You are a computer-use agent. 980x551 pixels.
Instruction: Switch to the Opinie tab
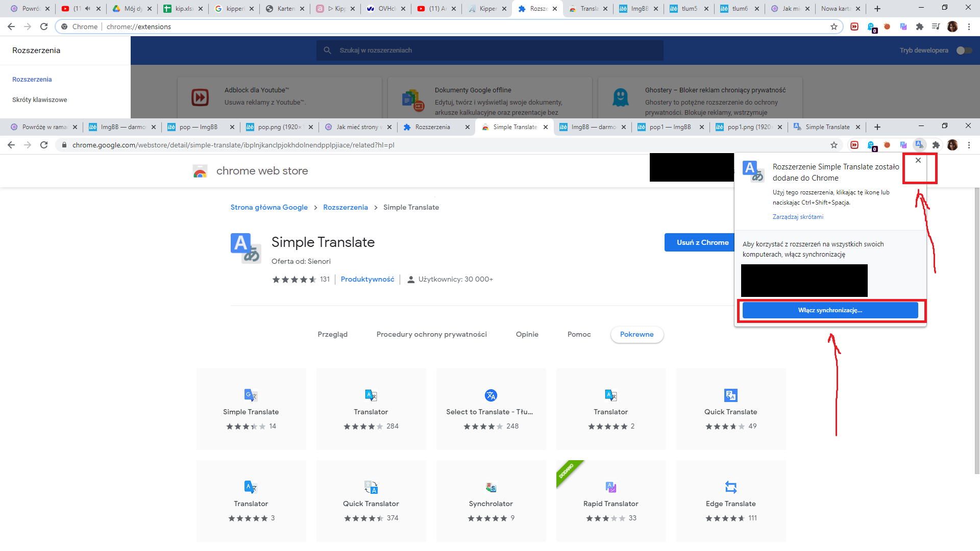pyautogui.click(x=527, y=334)
